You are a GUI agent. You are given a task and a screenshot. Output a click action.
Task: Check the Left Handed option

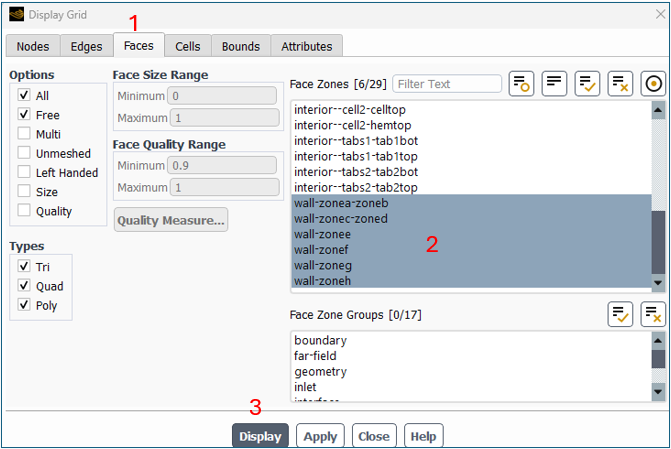(24, 172)
